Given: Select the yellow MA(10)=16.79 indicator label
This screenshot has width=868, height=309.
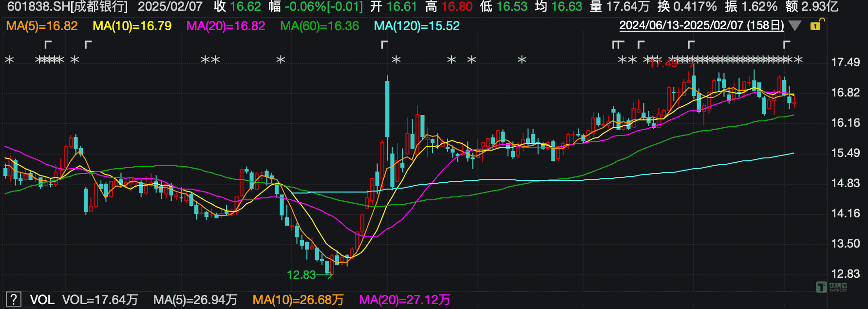Looking at the screenshot, I should tap(132, 26).
